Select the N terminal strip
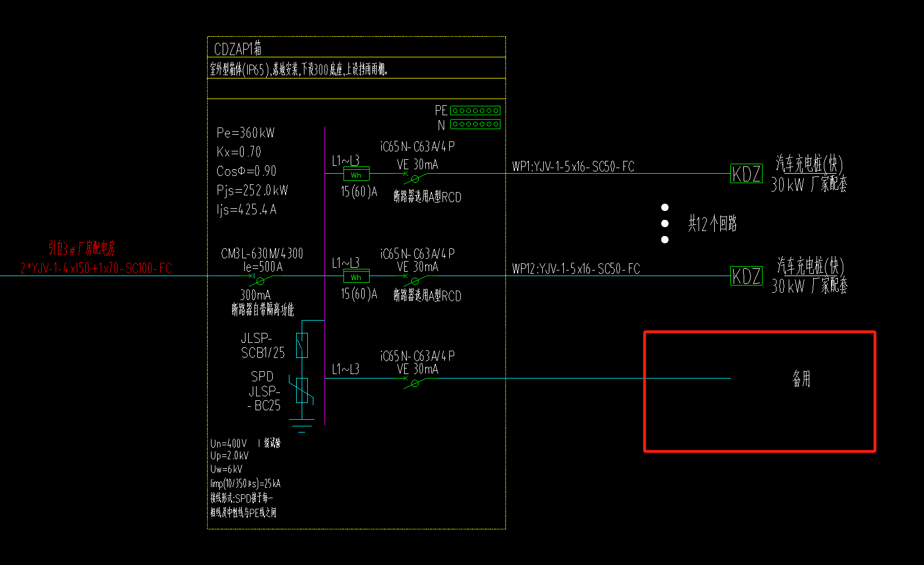Image resolution: width=924 pixels, height=565 pixels. coord(475,124)
